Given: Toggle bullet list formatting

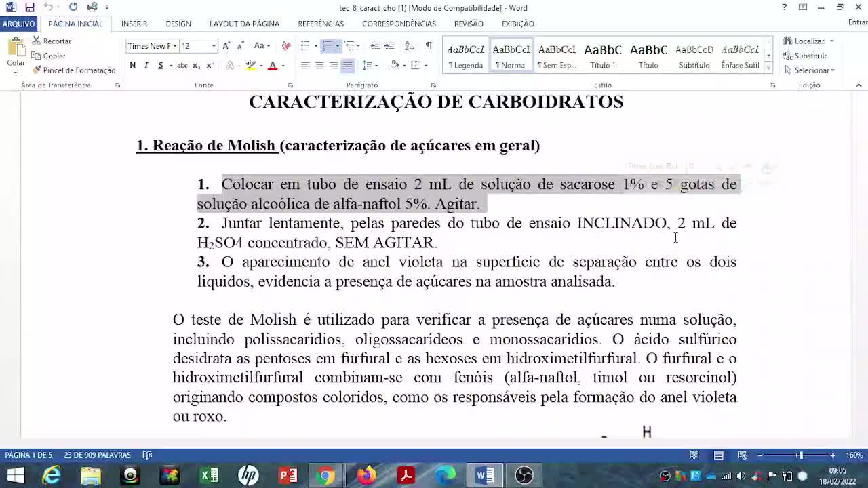Looking at the screenshot, I should point(305,46).
